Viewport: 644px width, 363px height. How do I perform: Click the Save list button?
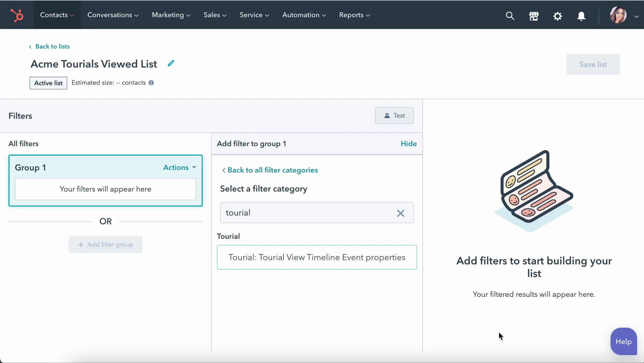pyautogui.click(x=593, y=64)
